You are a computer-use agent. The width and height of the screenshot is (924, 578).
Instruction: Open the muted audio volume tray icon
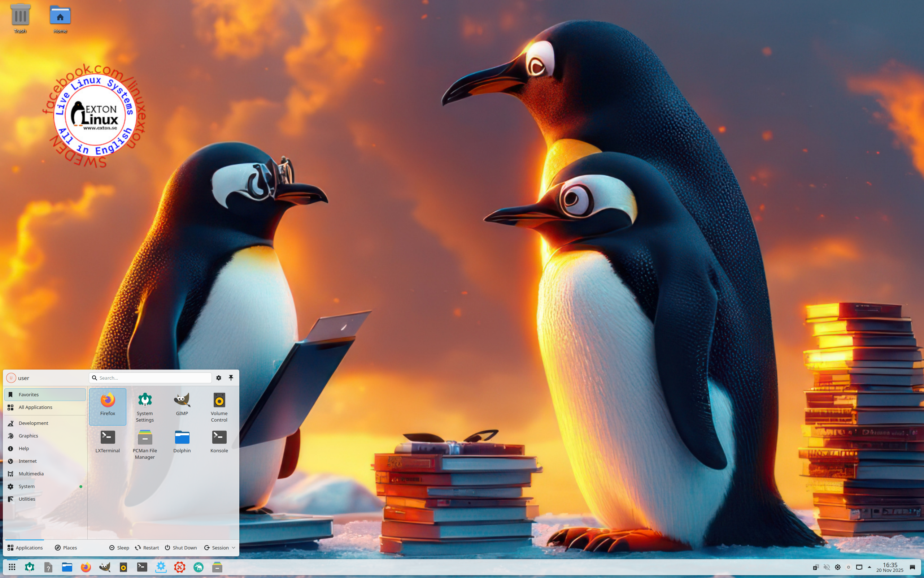(827, 567)
